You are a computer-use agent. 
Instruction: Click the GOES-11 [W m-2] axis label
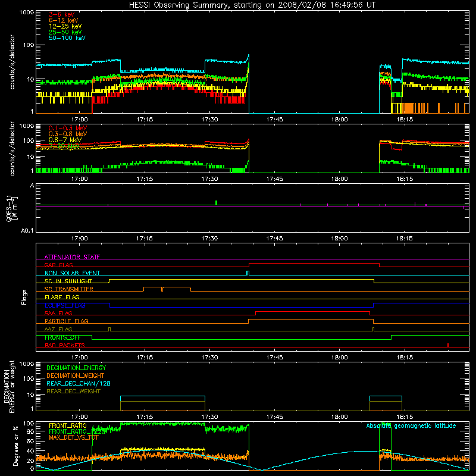[x=11, y=208]
